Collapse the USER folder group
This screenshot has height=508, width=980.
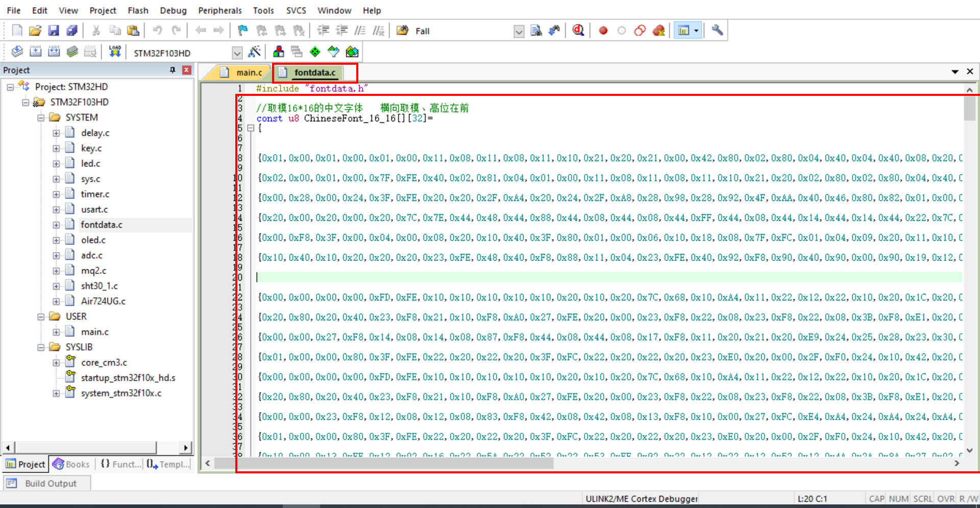pyautogui.click(x=41, y=317)
